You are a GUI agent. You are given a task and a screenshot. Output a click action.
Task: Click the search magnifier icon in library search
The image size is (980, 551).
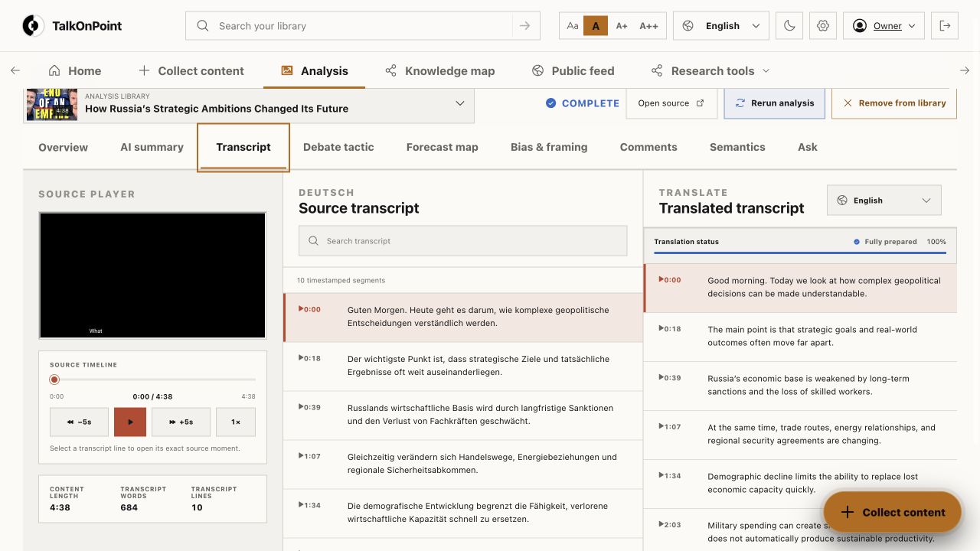pos(203,26)
